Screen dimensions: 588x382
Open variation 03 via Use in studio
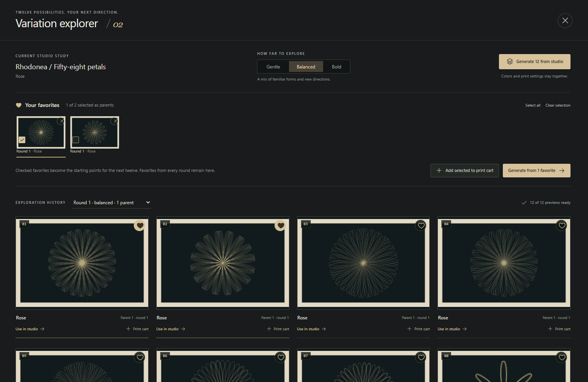point(311,329)
